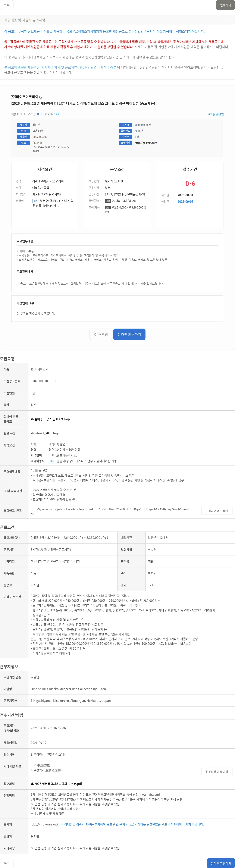Click 모집공고번호 value E20260831003 1-1
Viewport: 235px width, 868px height.
click(44, 381)
